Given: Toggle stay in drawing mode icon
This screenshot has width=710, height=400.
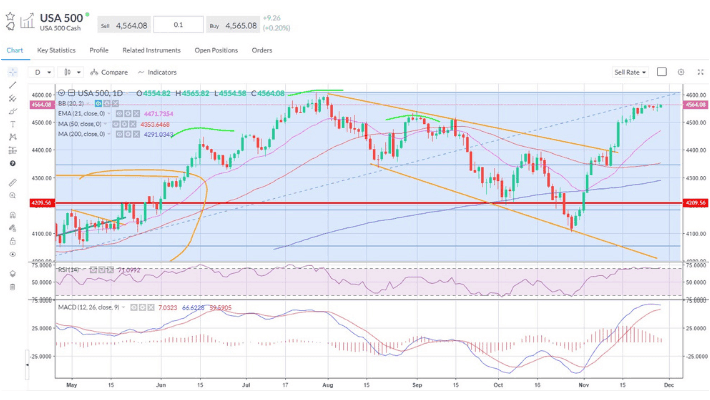Looking at the screenshot, I should pyautogui.click(x=12, y=228).
